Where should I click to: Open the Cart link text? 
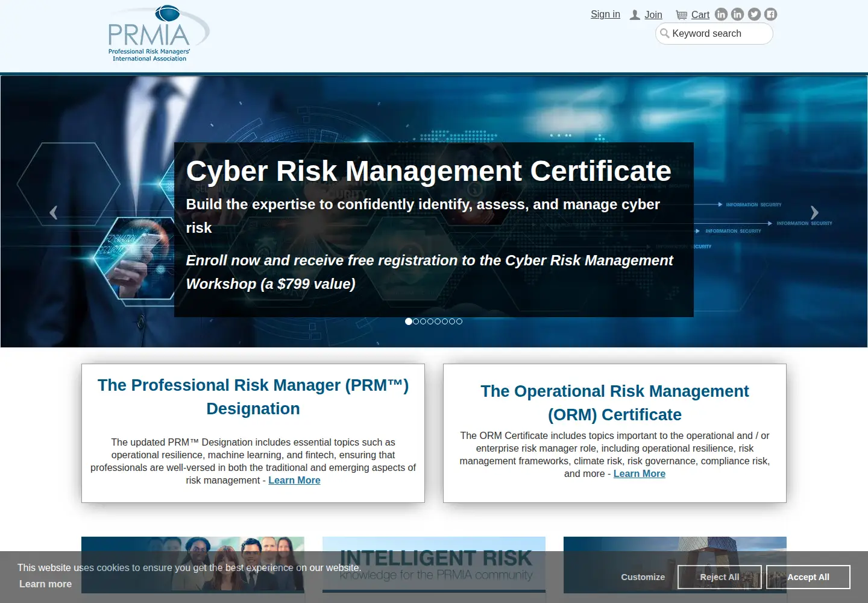tap(700, 15)
